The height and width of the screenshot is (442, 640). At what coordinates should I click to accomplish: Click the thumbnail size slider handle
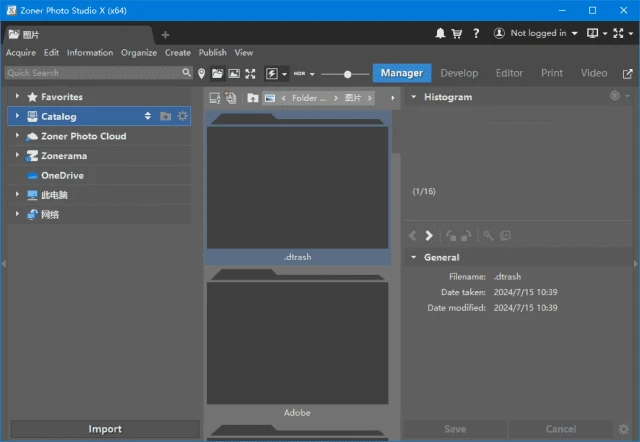click(348, 73)
